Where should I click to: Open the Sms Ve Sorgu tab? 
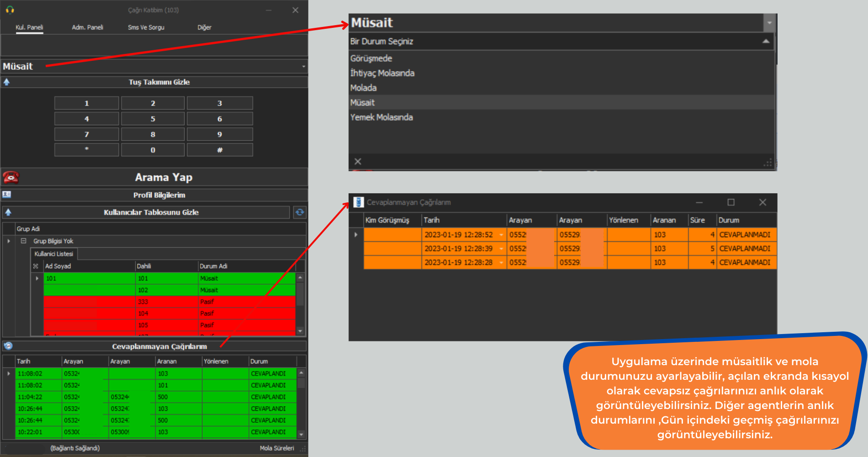point(146,27)
